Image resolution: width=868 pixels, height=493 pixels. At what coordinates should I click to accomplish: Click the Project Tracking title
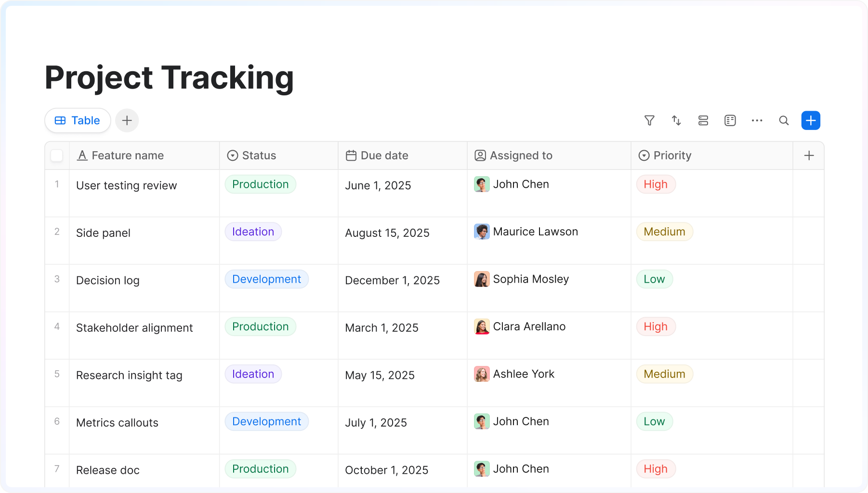pos(169,77)
